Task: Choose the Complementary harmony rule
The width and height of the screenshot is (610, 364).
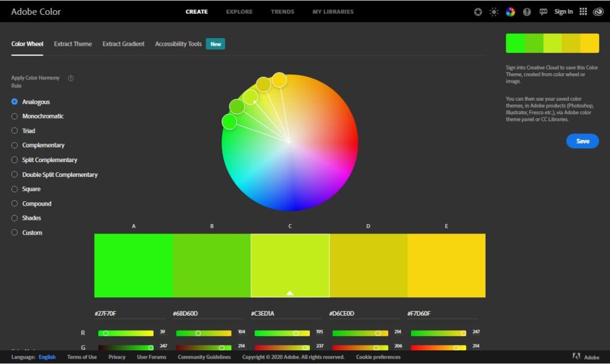Action: (x=38, y=145)
